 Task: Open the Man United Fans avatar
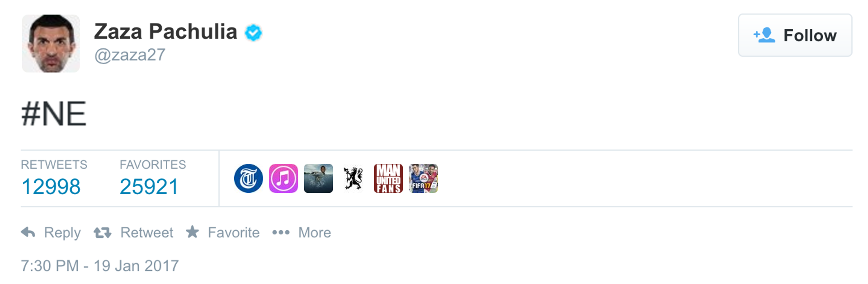pyautogui.click(x=388, y=178)
